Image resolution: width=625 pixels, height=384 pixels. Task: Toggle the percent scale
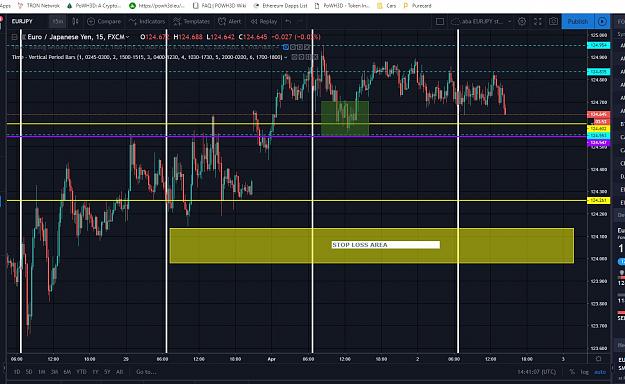point(572,372)
